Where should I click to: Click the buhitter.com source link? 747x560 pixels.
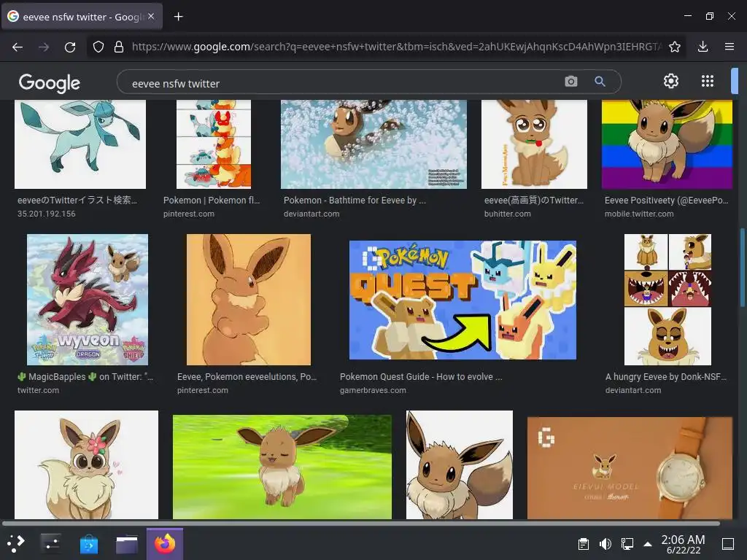(x=508, y=214)
